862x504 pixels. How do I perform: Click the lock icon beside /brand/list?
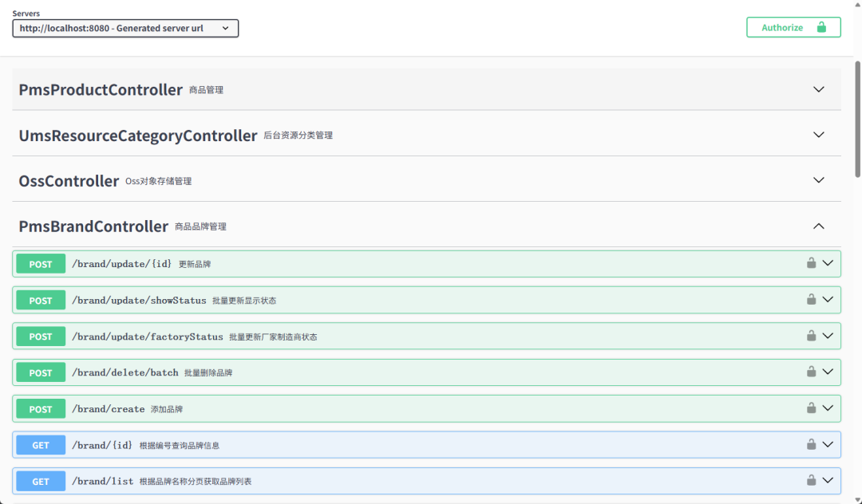tap(811, 480)
